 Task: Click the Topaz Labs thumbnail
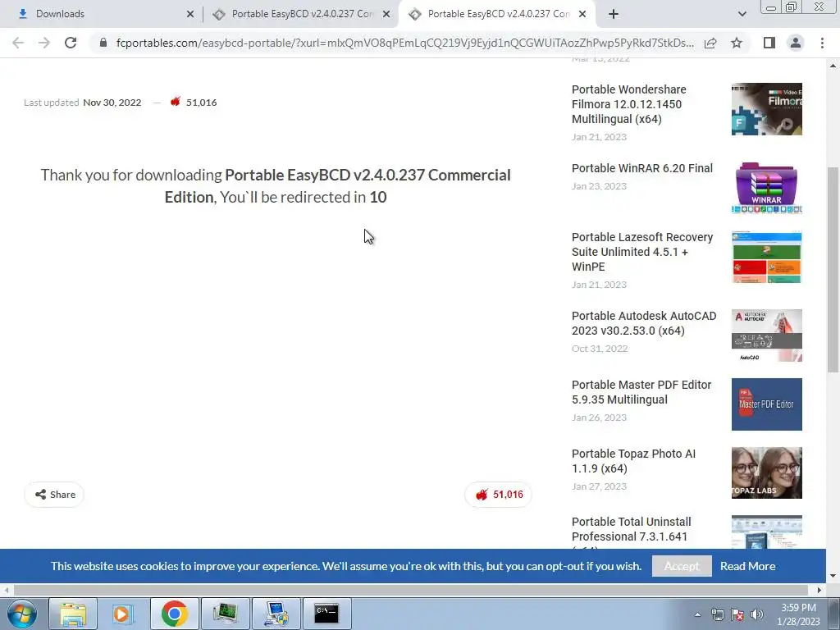[767, 473]
